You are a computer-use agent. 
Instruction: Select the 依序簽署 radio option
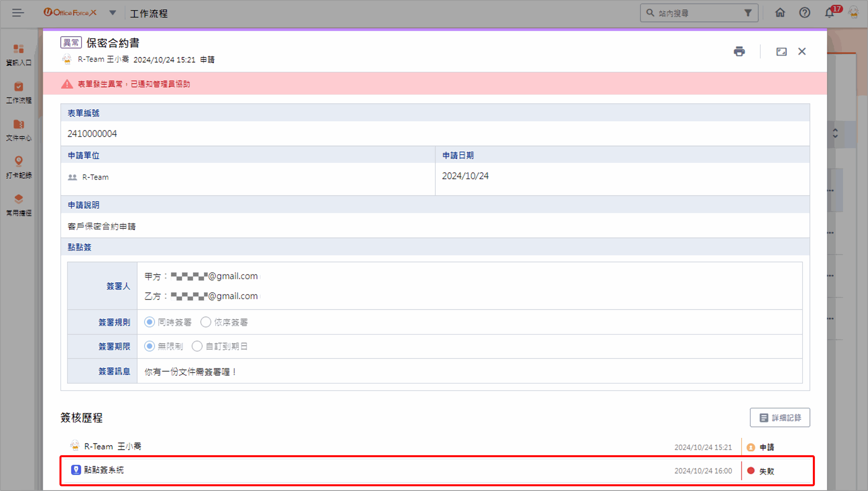(206, 322)
